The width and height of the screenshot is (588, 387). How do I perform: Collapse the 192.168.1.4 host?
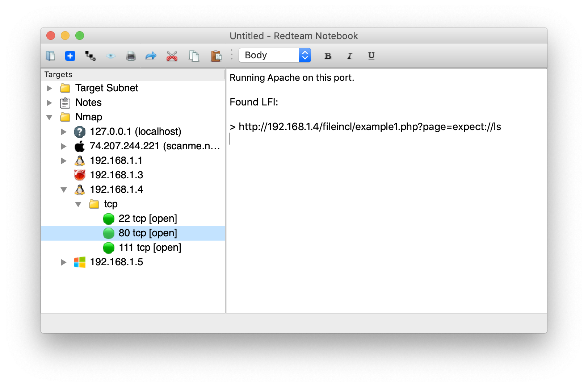64,190
